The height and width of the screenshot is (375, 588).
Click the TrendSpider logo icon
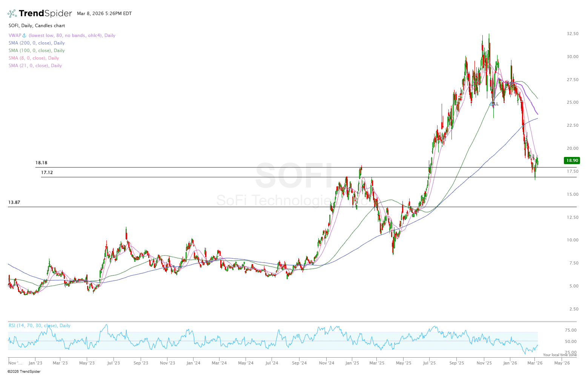(12, 14)
